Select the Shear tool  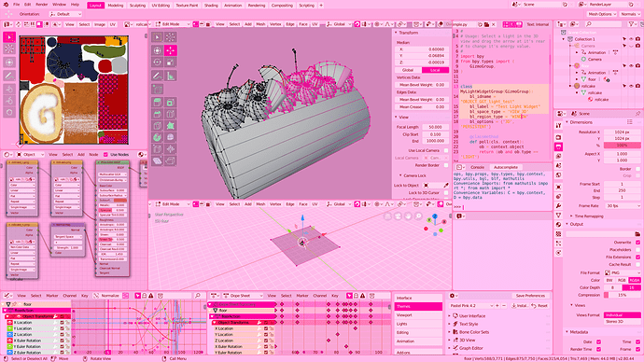158,161
